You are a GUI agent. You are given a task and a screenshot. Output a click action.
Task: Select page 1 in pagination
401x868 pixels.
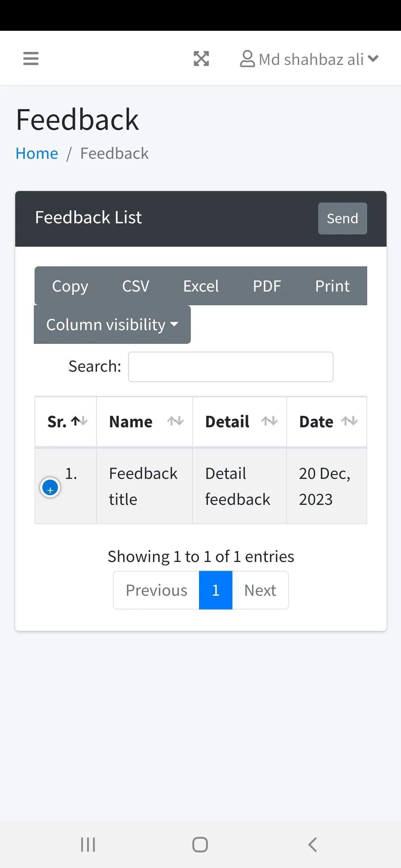[215, 590]
